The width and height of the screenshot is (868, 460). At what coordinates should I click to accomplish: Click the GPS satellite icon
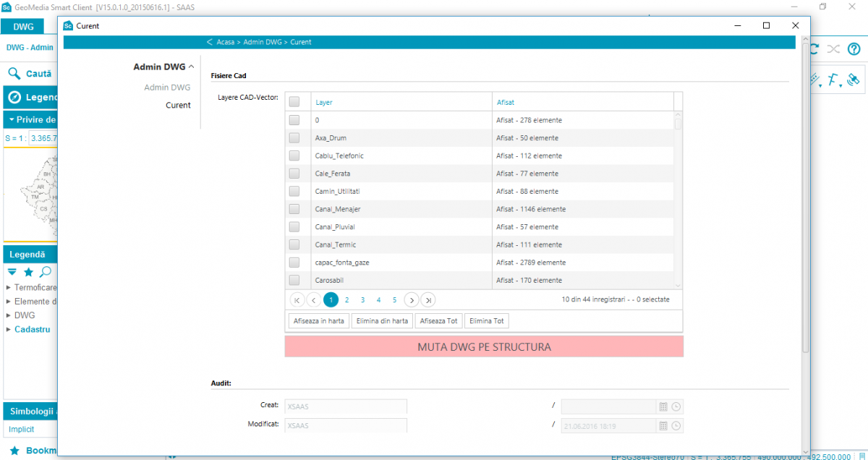point(854,80)
